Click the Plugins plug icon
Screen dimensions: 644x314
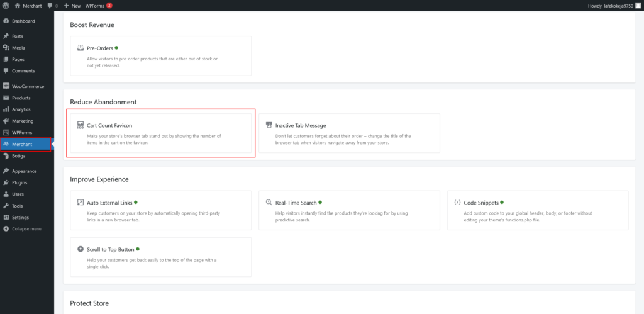click(6, 182)
